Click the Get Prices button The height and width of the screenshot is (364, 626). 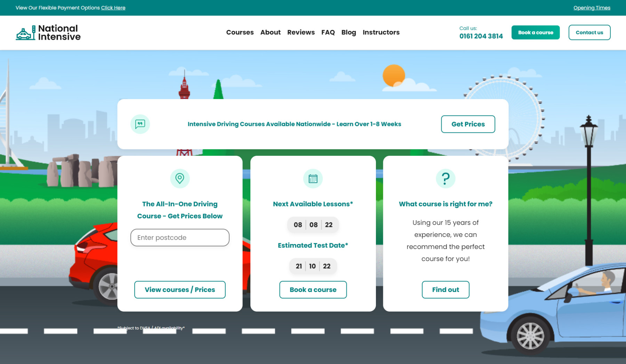pos(468,124)
